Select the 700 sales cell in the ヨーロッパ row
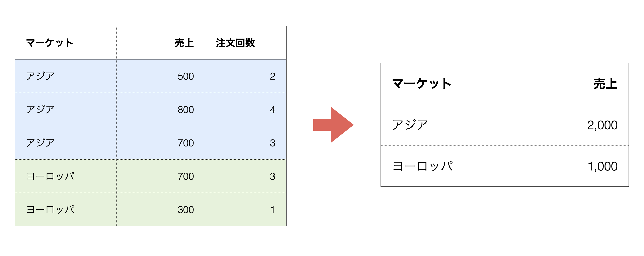The image size is (644, 256). tap(185, 176)
